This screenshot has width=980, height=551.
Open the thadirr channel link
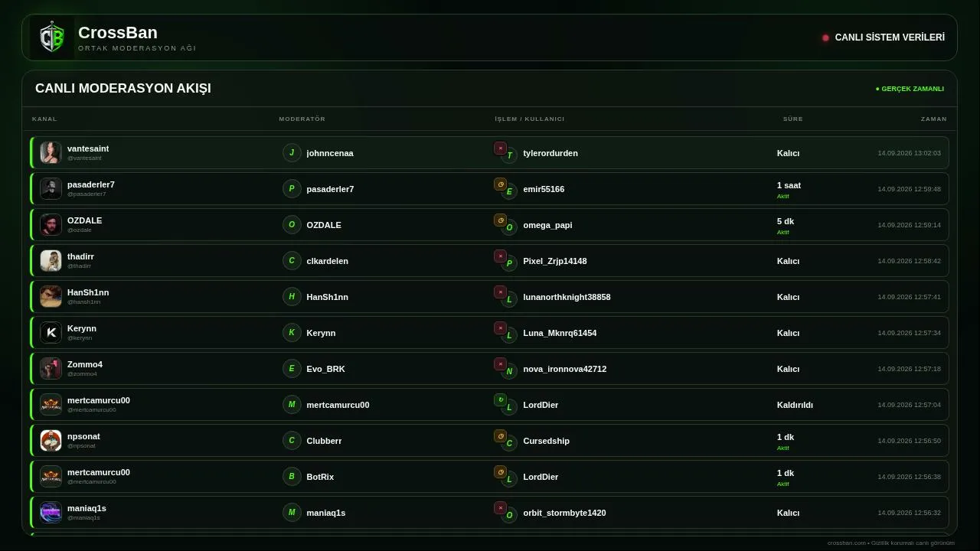(x=80, y=256)
